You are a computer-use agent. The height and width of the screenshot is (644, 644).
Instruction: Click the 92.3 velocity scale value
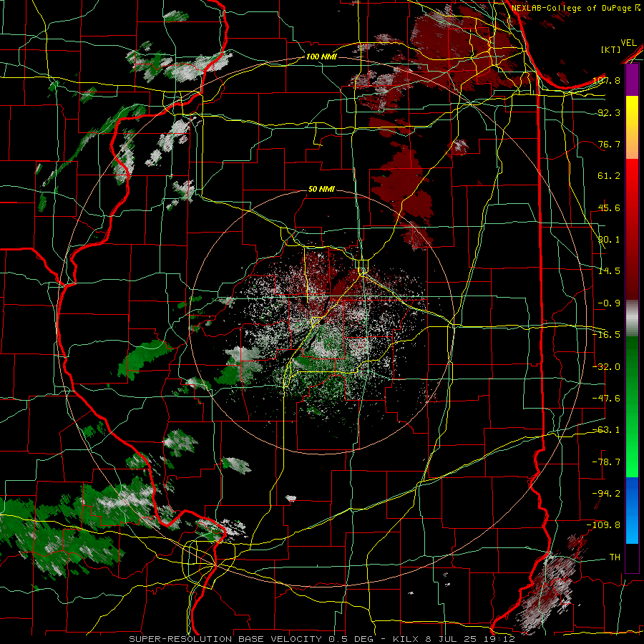click(x=609, y=112)
